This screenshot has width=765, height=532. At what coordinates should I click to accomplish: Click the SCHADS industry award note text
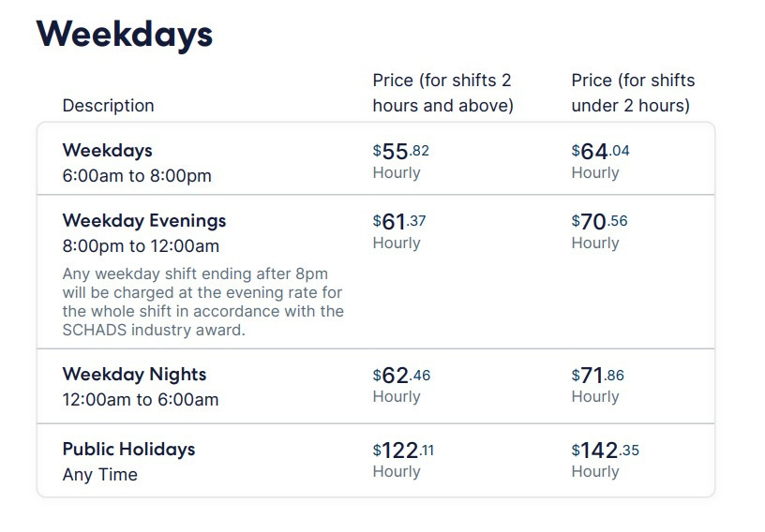pyautogui.click(x=202, y=302)
